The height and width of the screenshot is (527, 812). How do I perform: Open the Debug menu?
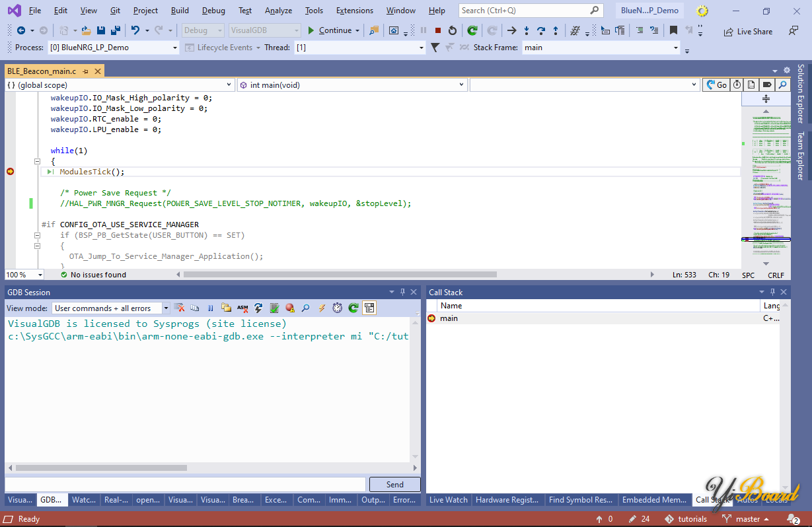(213, 11)
